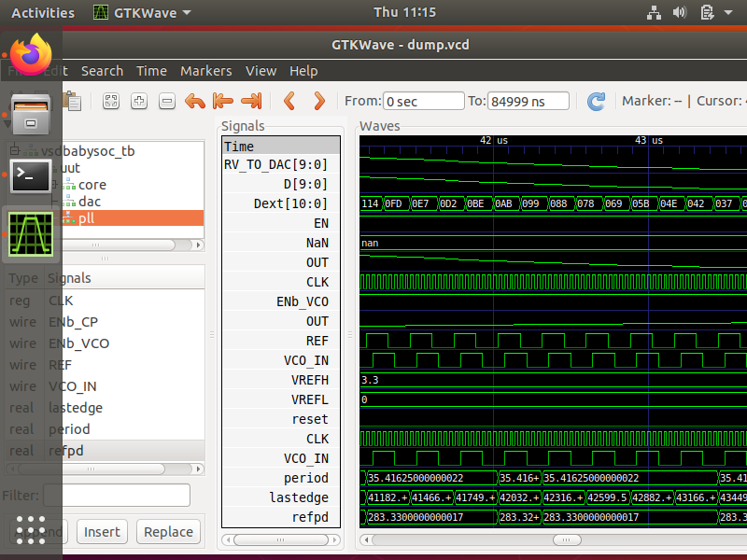This screenshot has width=747, height=560.
Task: Jump to start of waveform time
Action: click(x=222, y=101)
